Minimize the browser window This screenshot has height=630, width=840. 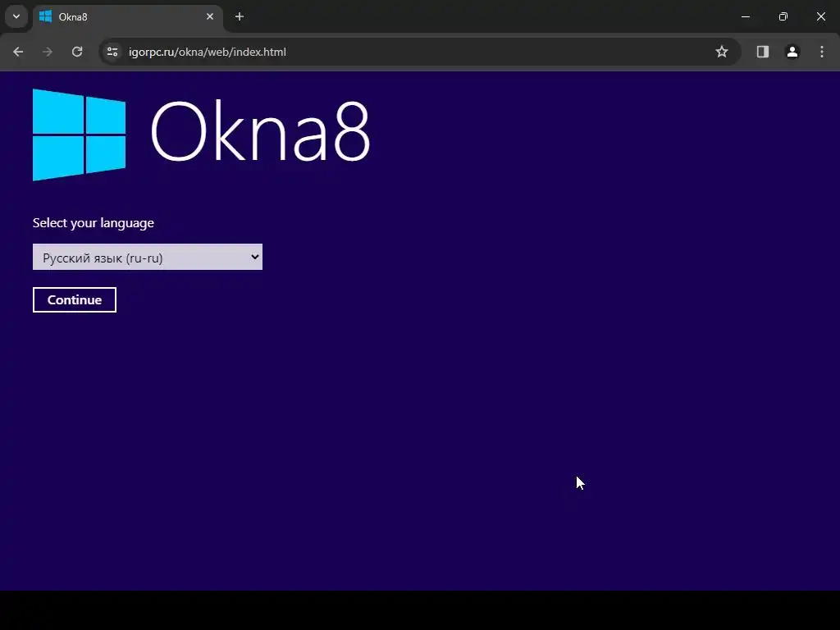tap(745, 16)
